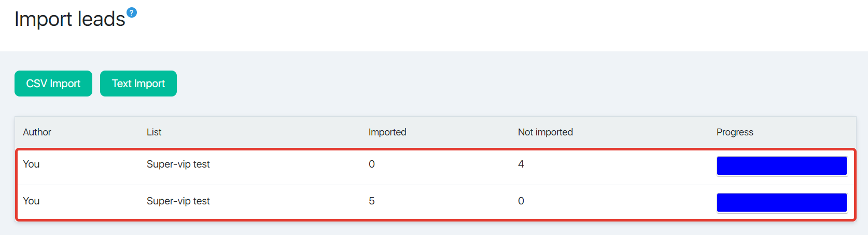Click the Author column header

(37, 132)
